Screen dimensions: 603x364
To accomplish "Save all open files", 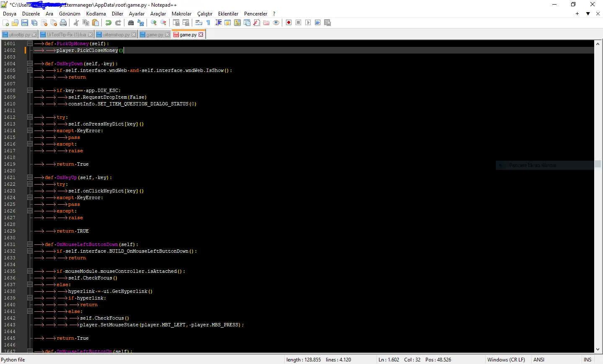I will pos(33,23).
